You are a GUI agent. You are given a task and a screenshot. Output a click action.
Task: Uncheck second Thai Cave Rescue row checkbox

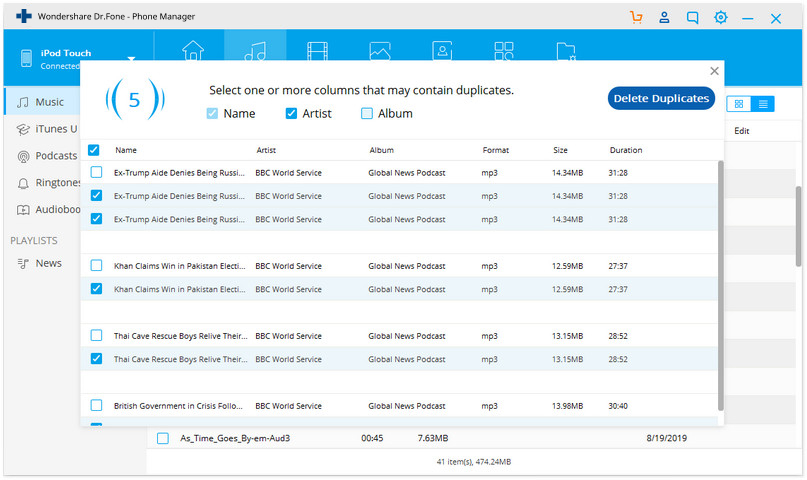pyautogui.click(x=96, y=359)
